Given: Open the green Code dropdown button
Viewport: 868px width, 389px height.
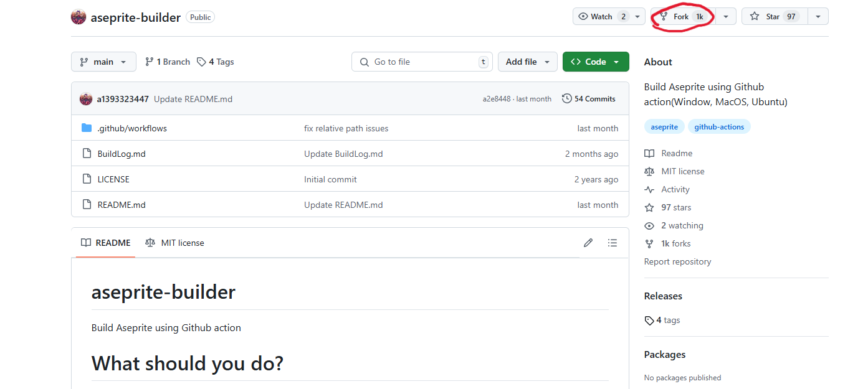Looking at the screenshot, I should [596, 62].
